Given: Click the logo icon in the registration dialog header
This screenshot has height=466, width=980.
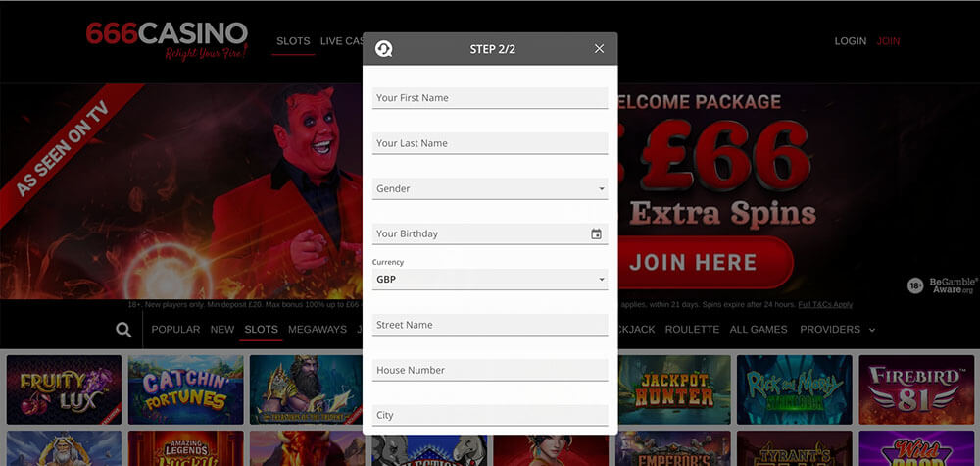Looking at the screenshot, I should (x=383, y=49).
